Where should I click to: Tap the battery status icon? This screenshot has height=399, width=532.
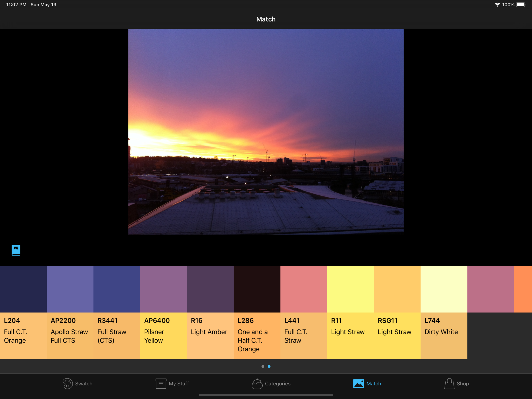(x=521, y=4)
